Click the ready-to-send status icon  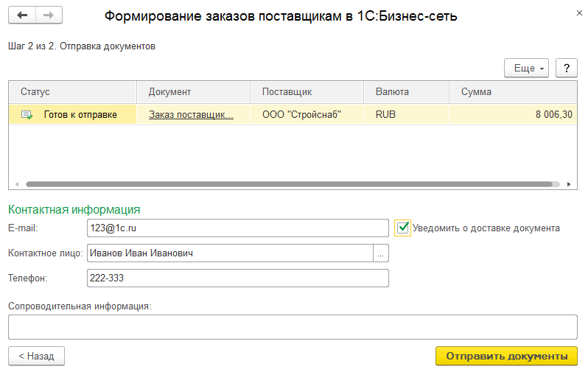pyautogui.click(x=27, y=114)
